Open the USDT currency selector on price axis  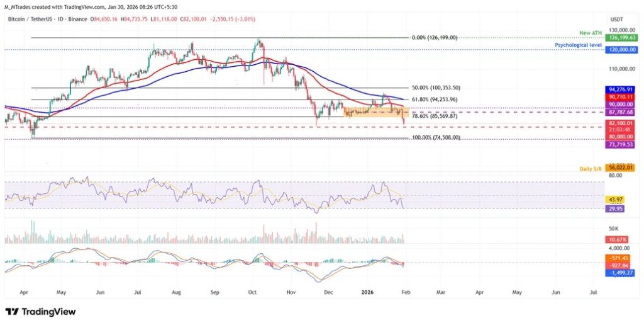coord(619,21)
